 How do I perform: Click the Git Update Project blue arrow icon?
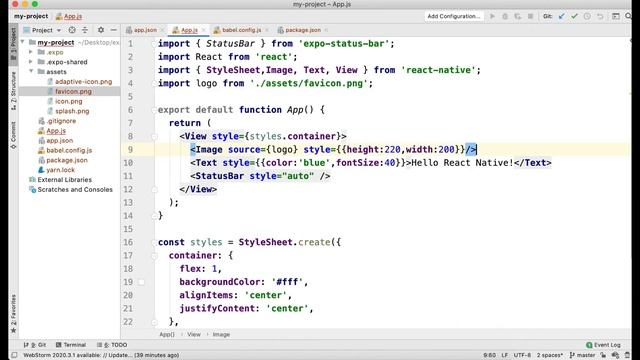coord(562,16)
